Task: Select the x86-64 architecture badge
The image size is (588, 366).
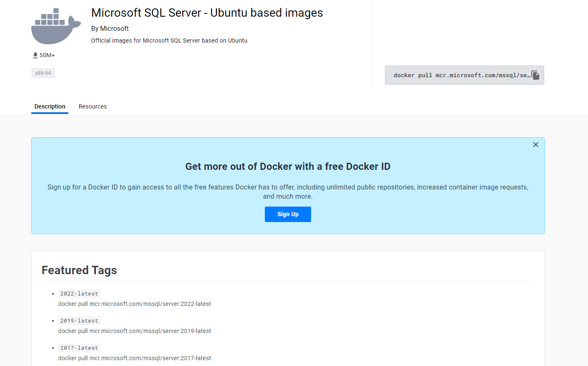Action: 43,73
